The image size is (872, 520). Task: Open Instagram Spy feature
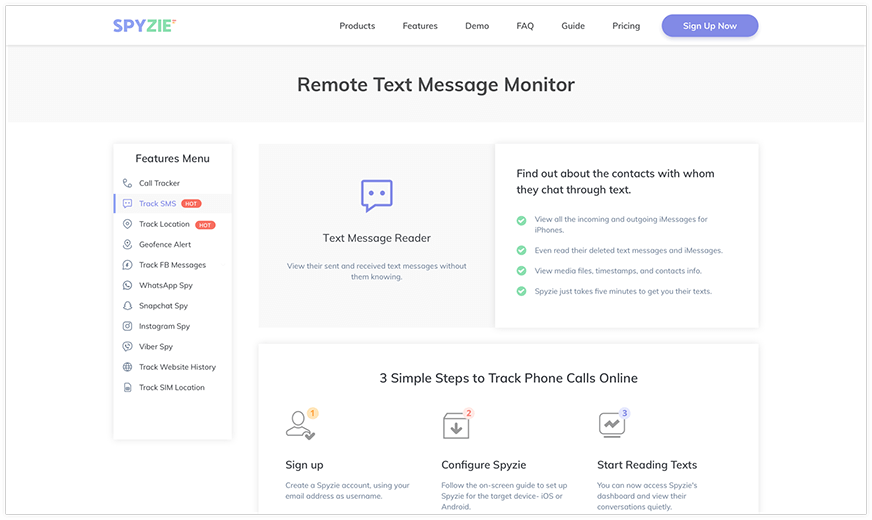pos(164,326)
